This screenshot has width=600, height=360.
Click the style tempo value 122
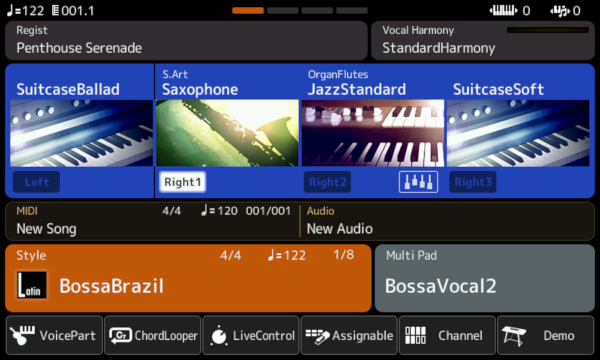click(x=287, y=255)
